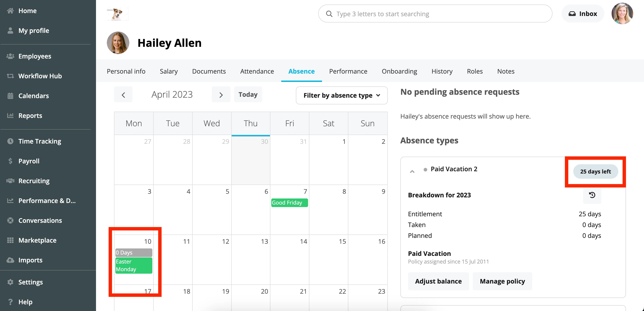This screenshot has width=644, height=311.
Task: Go to previous month with left arrow
Action: coord(123,95)
